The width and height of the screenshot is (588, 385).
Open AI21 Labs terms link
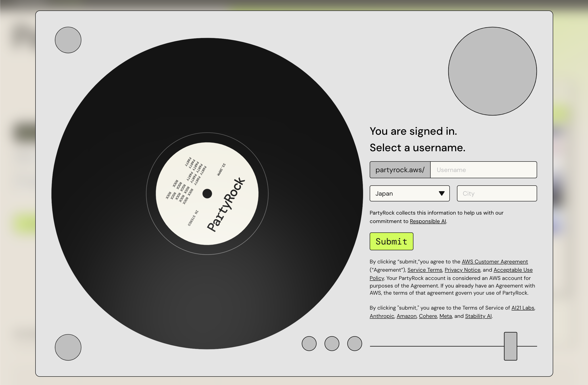point(523,308)
